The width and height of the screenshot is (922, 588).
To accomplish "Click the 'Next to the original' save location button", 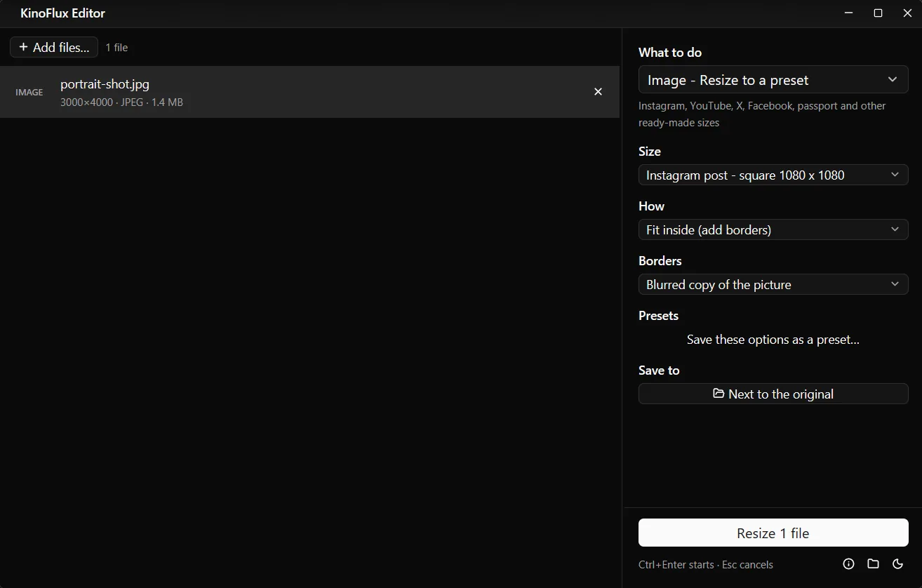I will (x=773, y=394).
